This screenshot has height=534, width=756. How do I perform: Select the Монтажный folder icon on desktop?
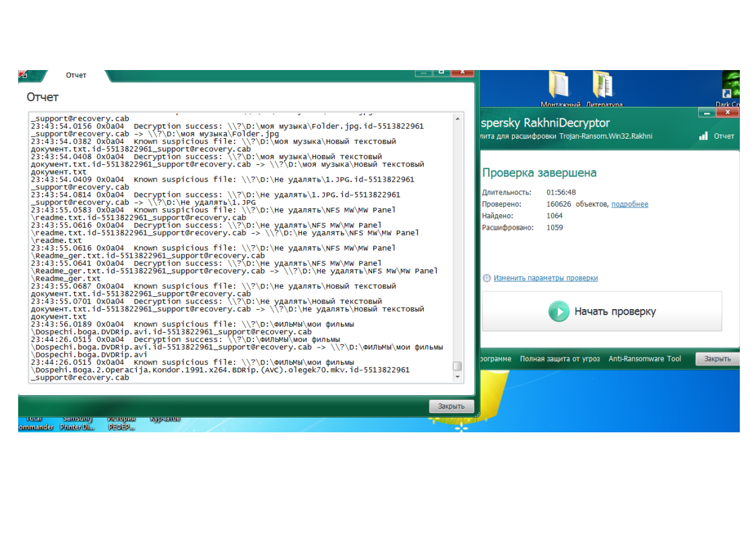pyautogui.click(x=560, y=89)
